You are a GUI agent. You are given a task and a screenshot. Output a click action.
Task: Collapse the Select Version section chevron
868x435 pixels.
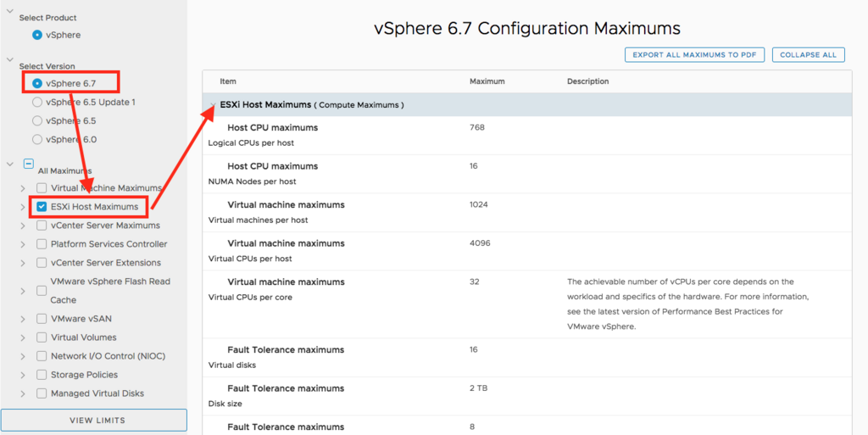(x=9, y=59)
